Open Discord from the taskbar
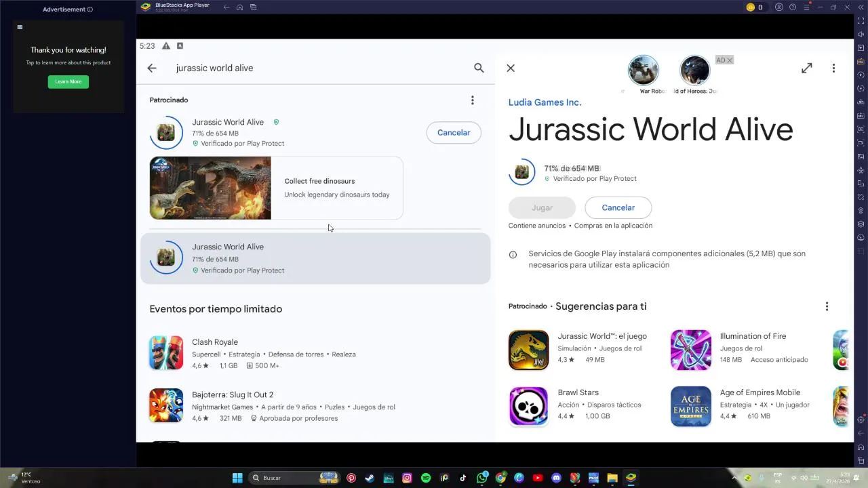 pos(557,478)
